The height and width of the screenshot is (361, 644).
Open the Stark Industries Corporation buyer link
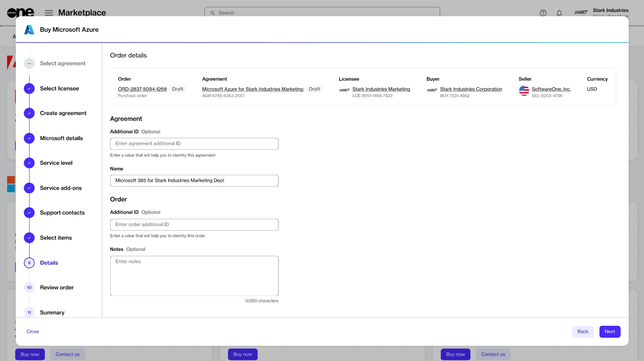tap(471, 89)
